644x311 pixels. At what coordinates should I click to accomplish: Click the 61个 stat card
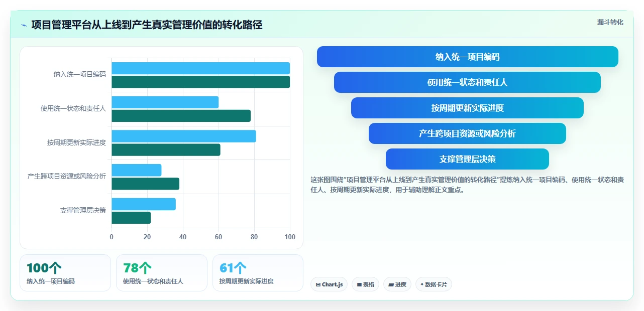click(x=258, y=273)
